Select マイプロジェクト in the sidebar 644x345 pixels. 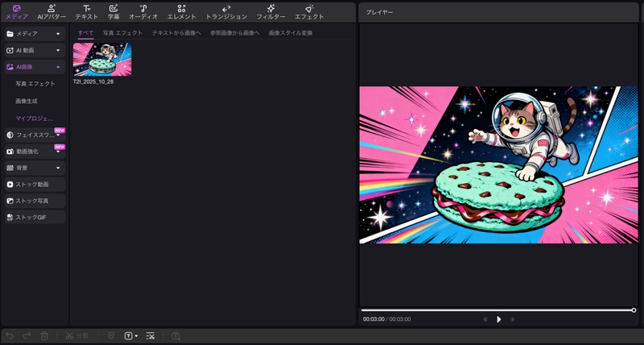(x=35, y=118)
